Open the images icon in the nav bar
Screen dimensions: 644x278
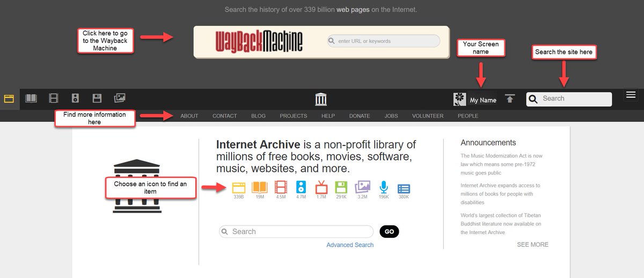pyautogui.click(x=120, y=98)
